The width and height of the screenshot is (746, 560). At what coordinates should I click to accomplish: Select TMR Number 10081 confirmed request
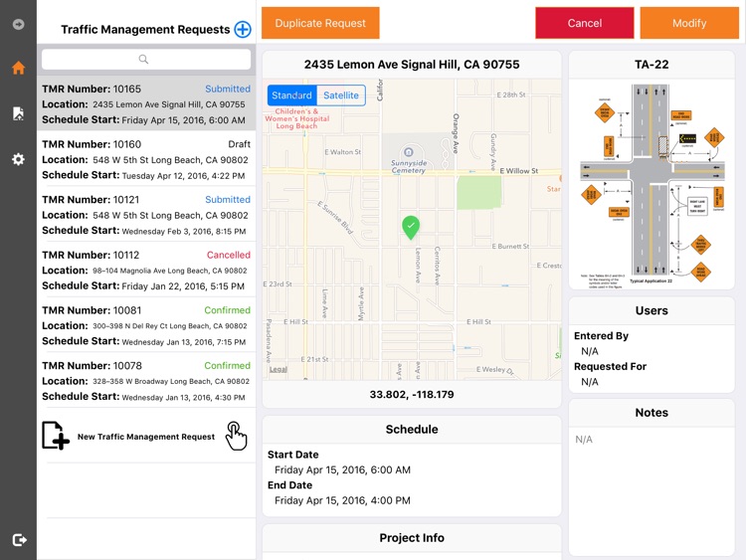[146, 325]
